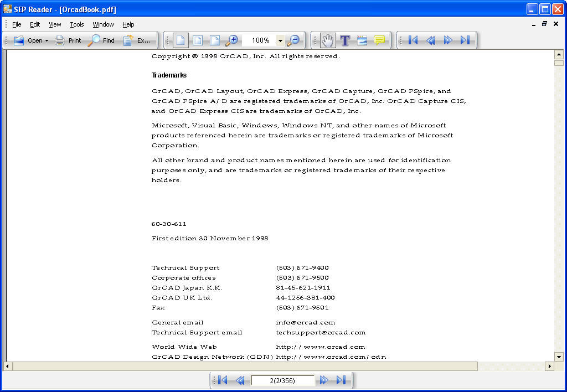
Task: Restore the inner document window
Action: coord(544,24)
